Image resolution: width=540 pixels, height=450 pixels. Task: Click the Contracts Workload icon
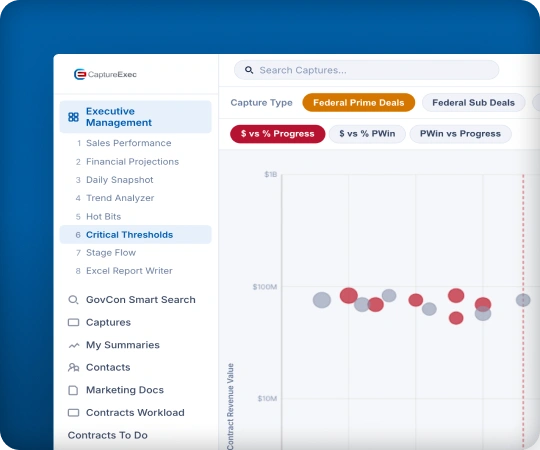(73, 412)
